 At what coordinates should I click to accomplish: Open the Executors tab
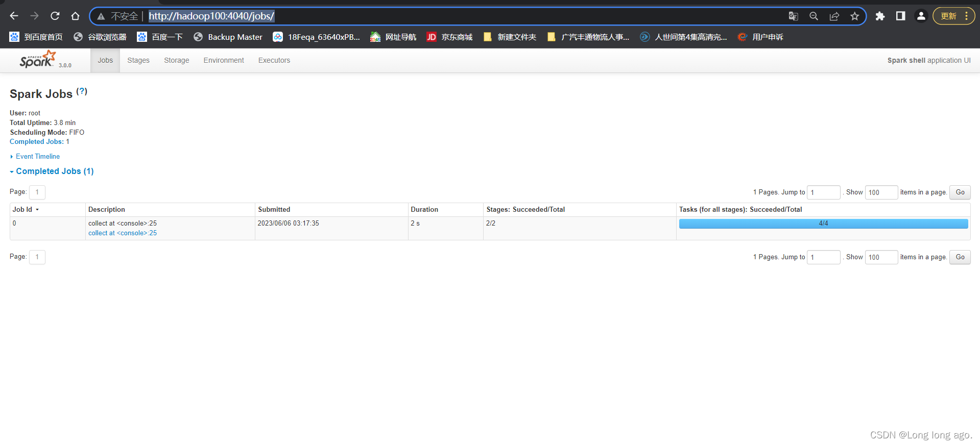tap(274, 60)
